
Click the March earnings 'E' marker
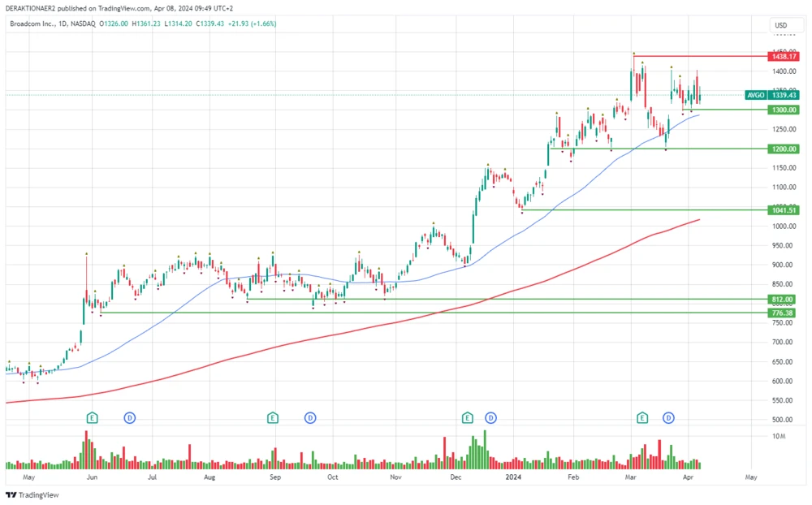(642, 417)
